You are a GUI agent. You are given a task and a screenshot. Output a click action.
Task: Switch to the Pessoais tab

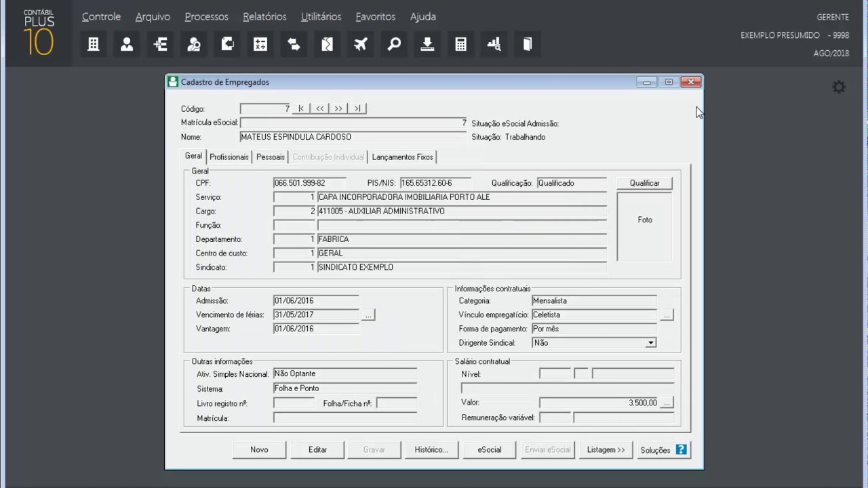[271, 157]
